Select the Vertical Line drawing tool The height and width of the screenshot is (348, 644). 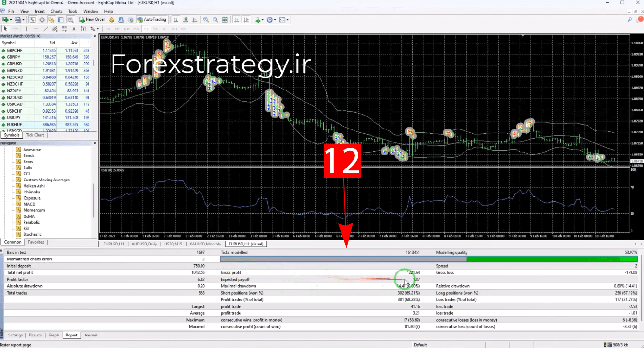click(26, 29)
